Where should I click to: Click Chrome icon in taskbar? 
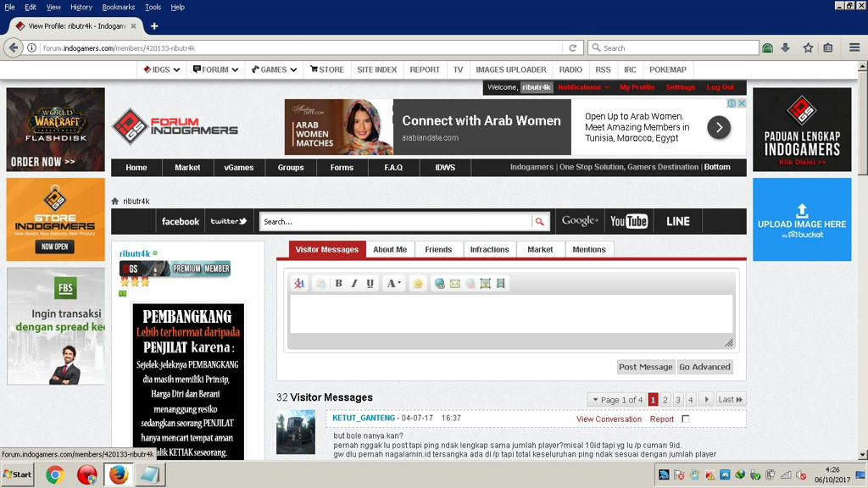(55, 474)
